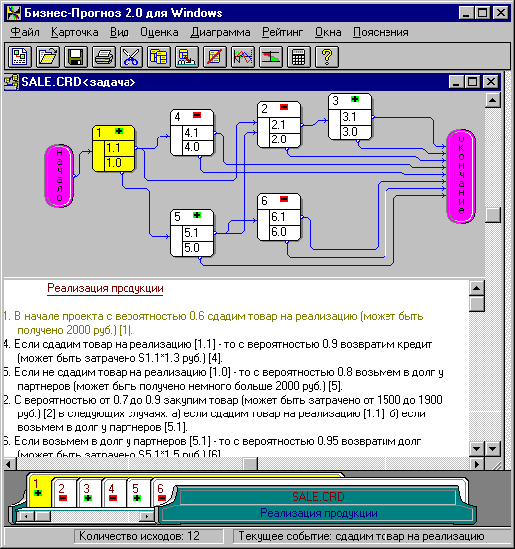Click the crossed-out card icon
The height and width of the screenshot is (549, 515).
coord(215,56)
